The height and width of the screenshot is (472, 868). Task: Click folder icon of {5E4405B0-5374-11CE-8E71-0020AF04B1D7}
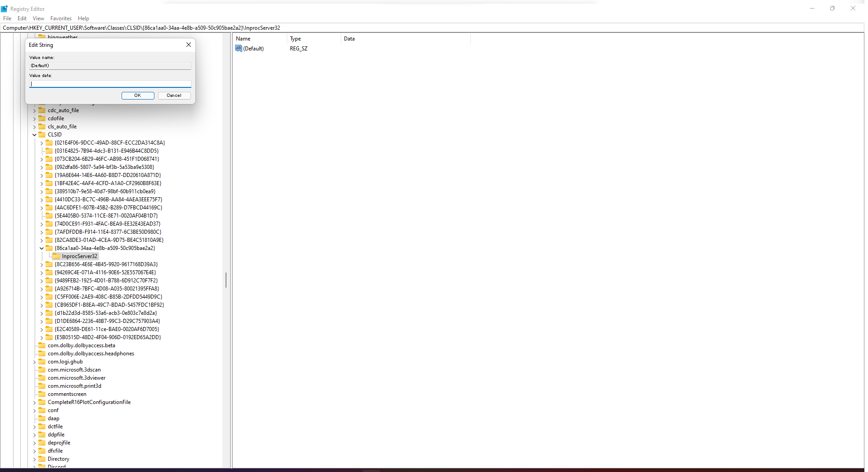[49, 215]
